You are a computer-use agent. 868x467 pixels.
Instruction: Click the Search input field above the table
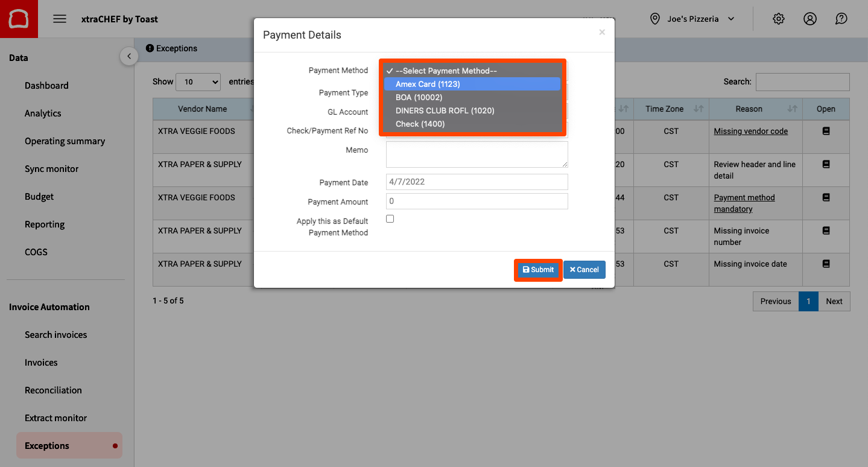[802, 82]
